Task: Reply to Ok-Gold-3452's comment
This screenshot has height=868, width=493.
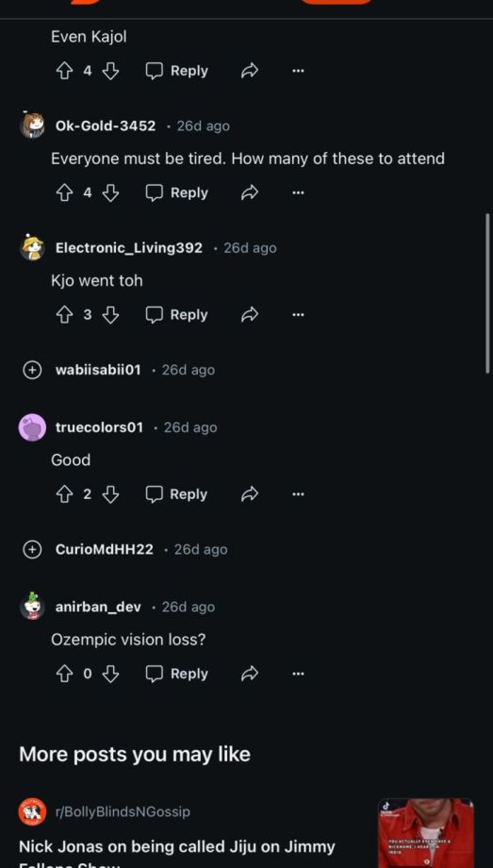Action: point(176,192)
